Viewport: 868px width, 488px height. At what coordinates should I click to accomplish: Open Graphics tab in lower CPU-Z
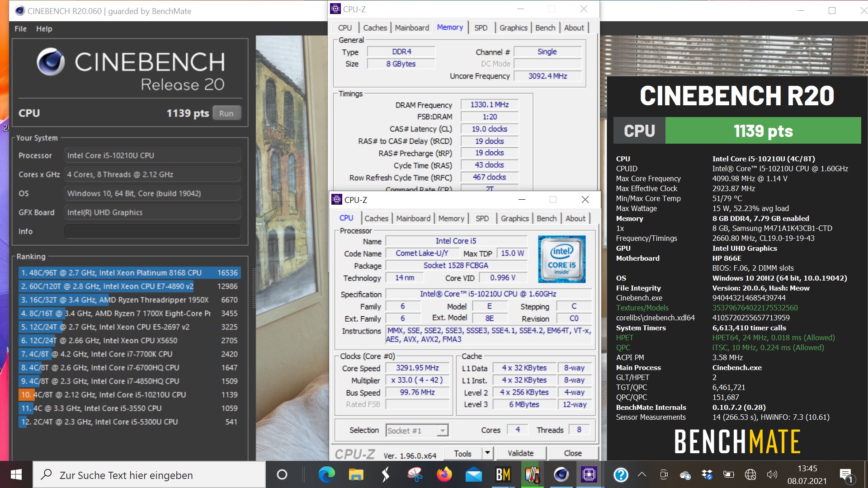point(514,219)
